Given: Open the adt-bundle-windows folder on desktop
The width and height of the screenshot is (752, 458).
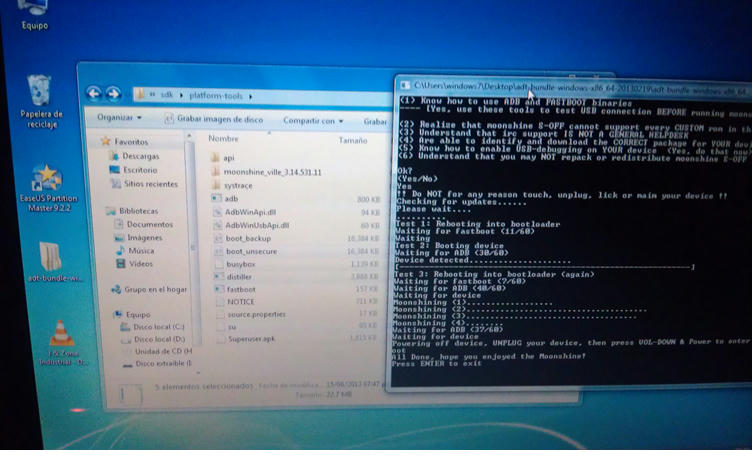Looking at the screenshot, I should (x=48, y=260).
